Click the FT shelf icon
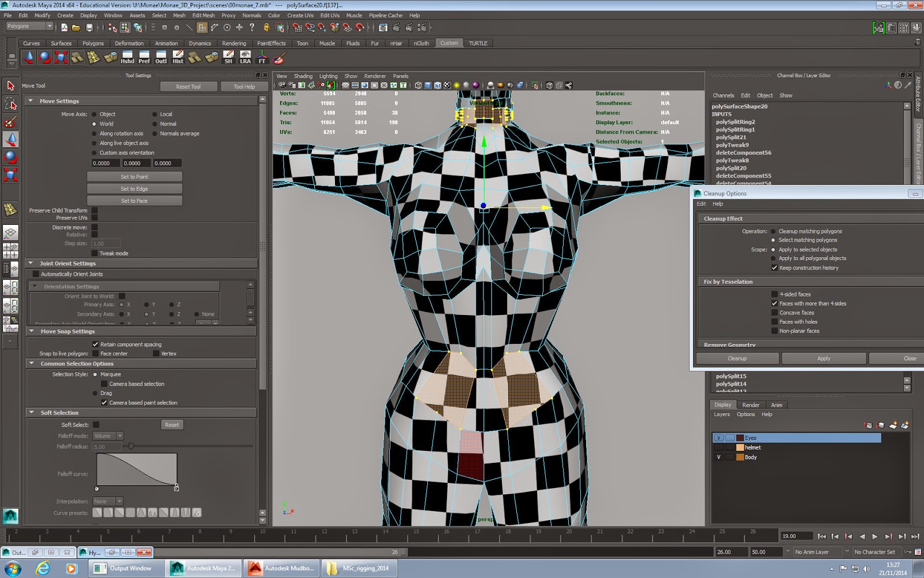The height and width of the screenshot is (578, 924). [262, 57]
